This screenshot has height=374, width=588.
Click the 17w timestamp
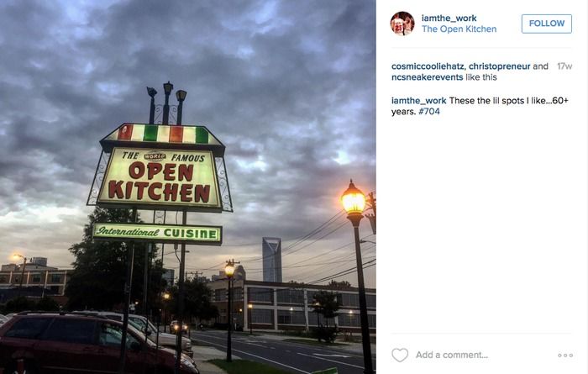point(564,66)
